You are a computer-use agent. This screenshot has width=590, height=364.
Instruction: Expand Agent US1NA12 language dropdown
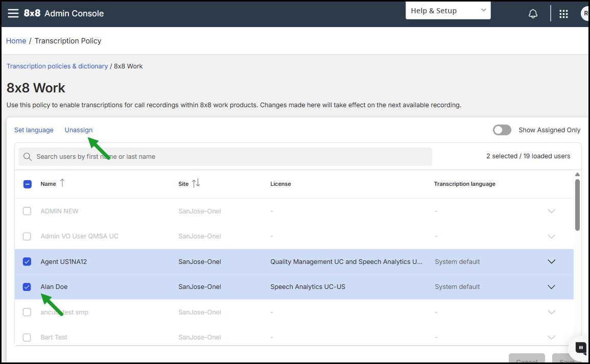tap(551, 262)
